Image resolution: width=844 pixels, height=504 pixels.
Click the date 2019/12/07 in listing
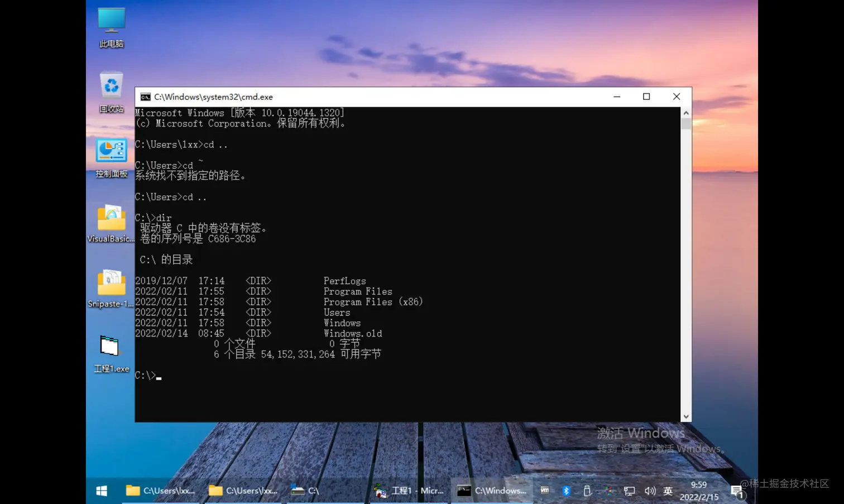161,281
